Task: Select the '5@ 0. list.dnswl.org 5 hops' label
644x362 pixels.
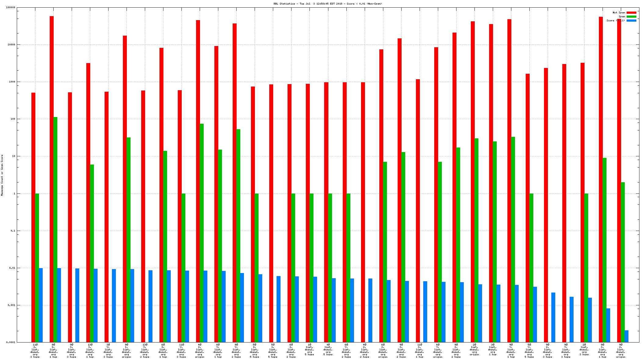Action: 255,351
